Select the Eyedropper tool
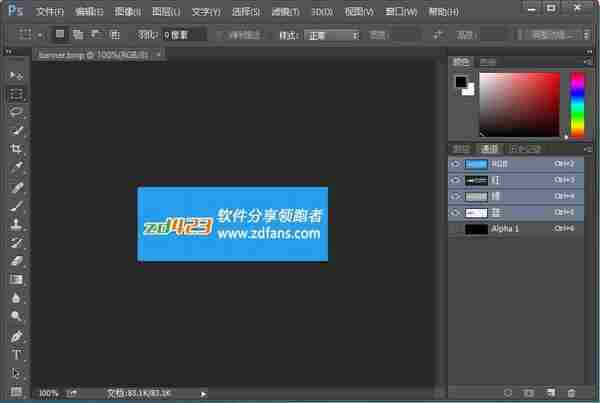Viewport: 600px width, 403px height. [16, 167]
